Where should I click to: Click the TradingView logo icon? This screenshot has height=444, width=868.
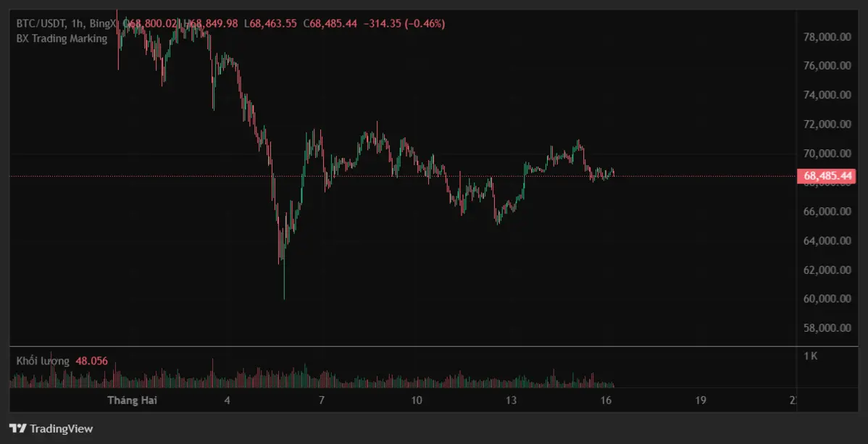(x=18, y=429)
